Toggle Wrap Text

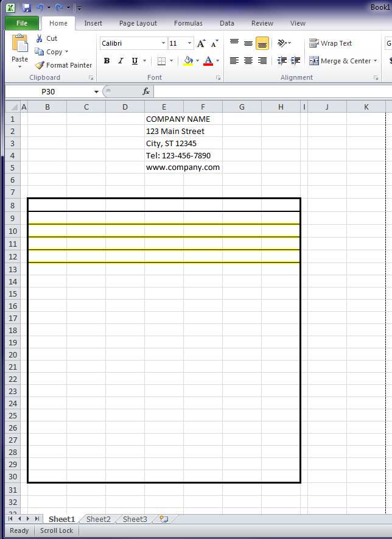click(x=331, y=43)
